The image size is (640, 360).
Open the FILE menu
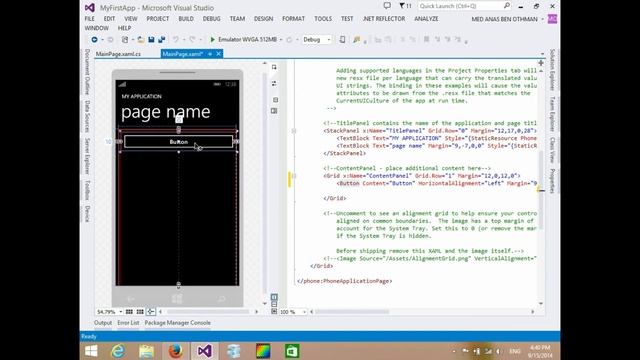(89, 19)
